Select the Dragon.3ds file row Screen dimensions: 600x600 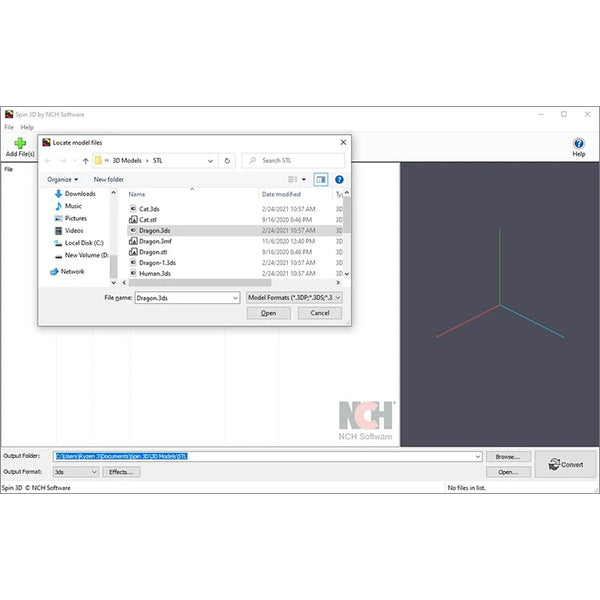pyautogui.click(x=235, y=230)
